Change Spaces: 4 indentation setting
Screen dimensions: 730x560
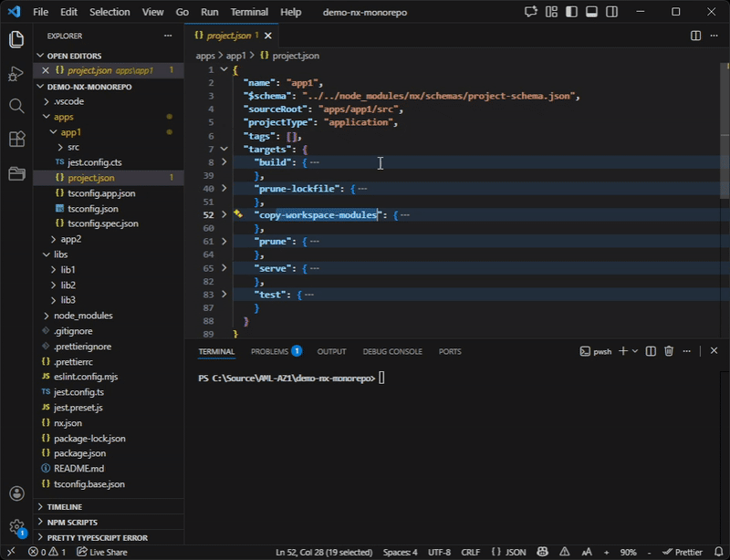[x=400, y=552]
